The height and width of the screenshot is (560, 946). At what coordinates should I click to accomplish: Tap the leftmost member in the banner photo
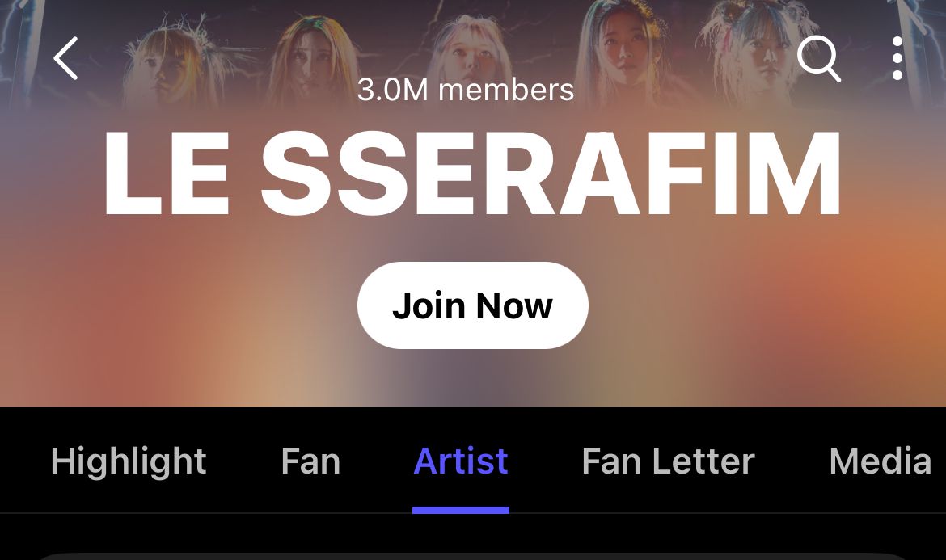(x=164, y=68)
